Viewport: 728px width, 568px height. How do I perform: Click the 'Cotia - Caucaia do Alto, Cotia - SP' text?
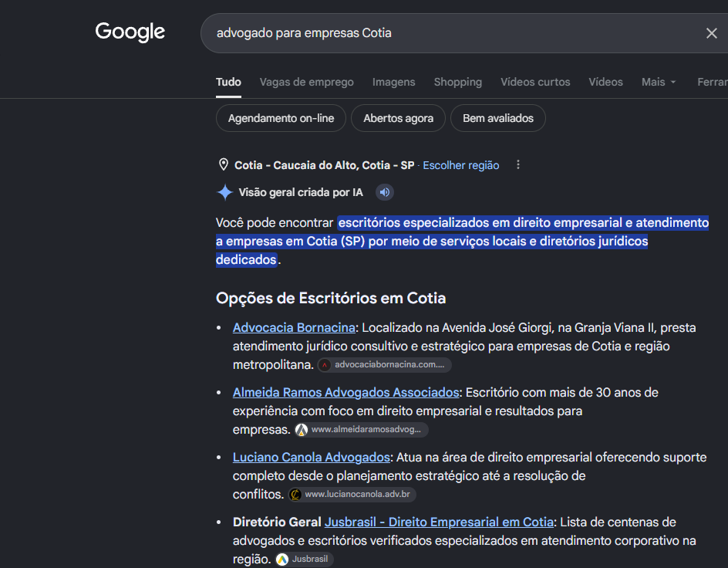coord(324,165)
